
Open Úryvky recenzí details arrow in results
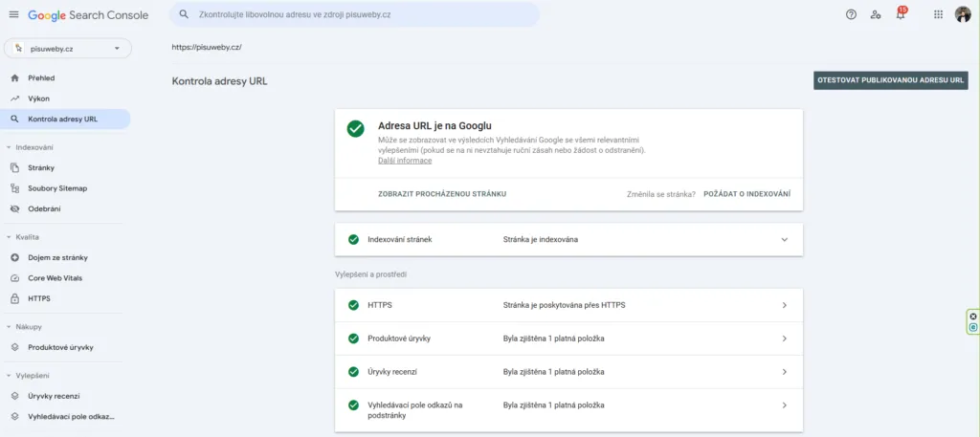tap(785, 371)
